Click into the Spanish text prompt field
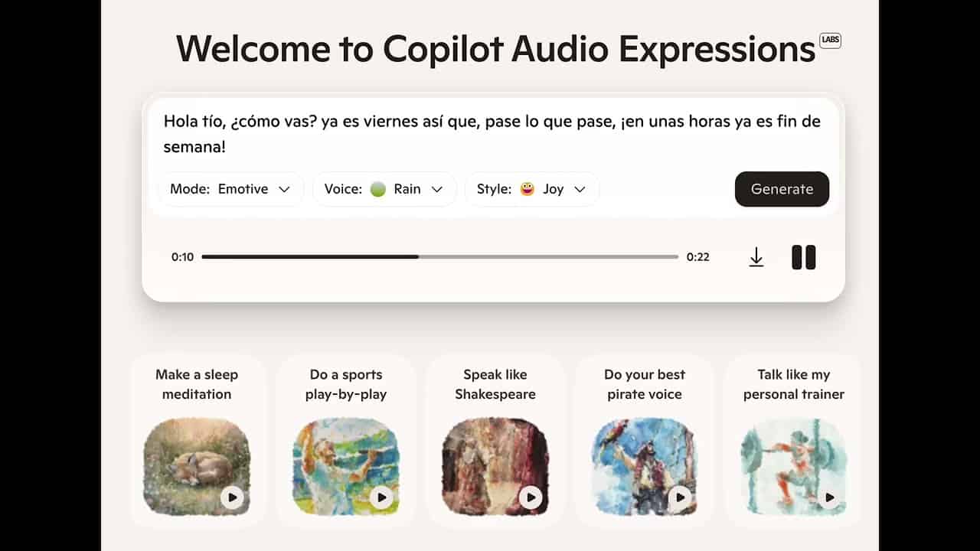The width and height of the screenshot is (980, 551). pos(492,133)
